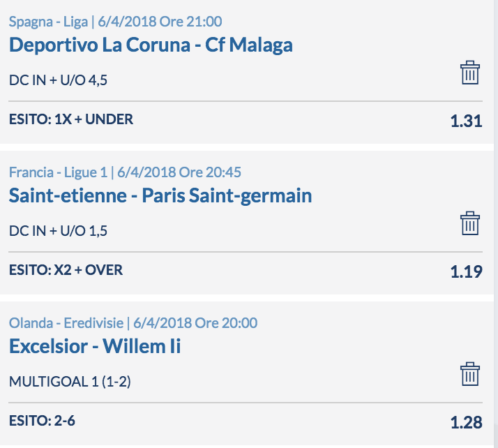498x448 pixels.
Task: Click the Francia - Ligue 1 league header
Action: [58, 172]
